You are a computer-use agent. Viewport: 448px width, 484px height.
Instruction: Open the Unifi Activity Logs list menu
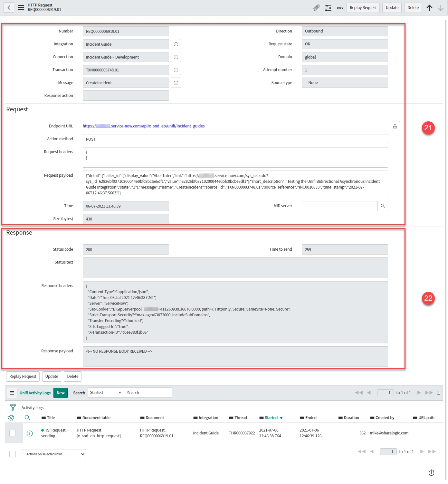(x=12, y=393)
